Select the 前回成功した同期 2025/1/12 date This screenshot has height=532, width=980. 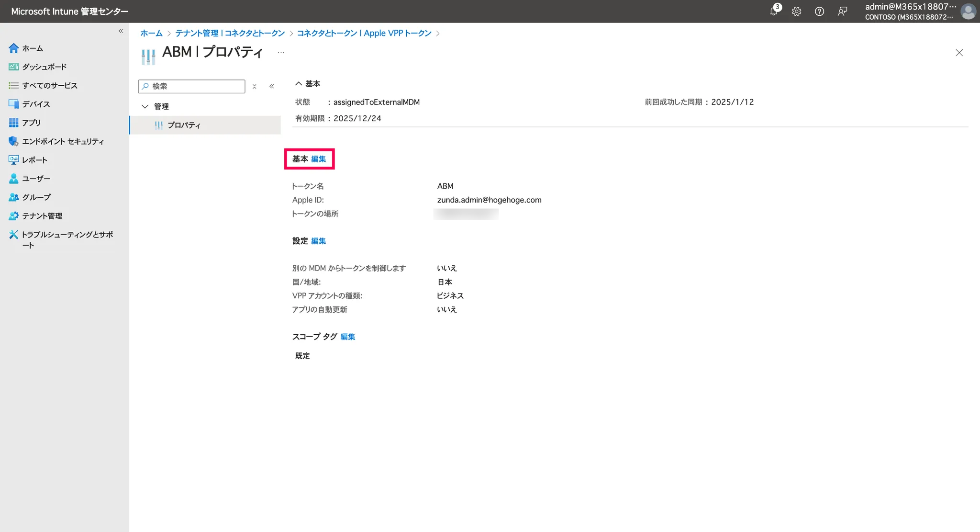733,102
